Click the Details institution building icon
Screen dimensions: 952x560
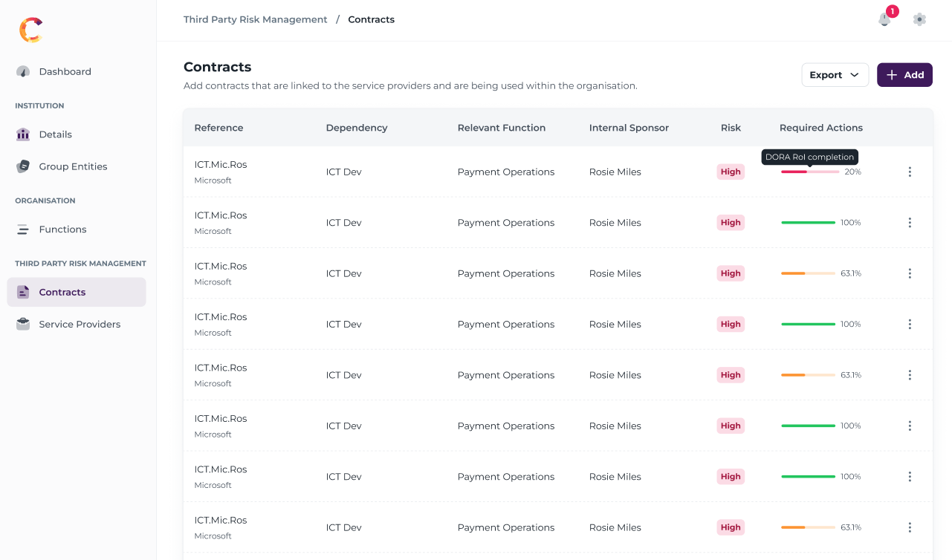(23, 134)
